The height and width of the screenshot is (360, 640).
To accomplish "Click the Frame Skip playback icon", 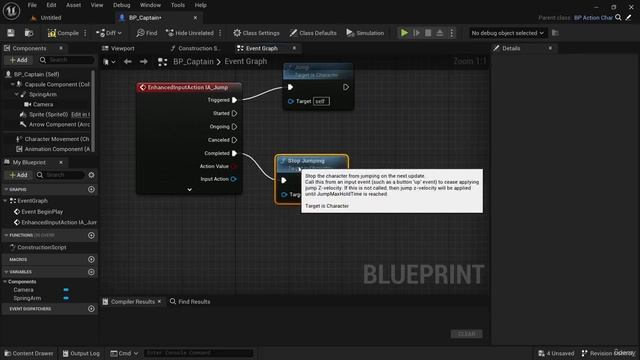I will (416, 33).
